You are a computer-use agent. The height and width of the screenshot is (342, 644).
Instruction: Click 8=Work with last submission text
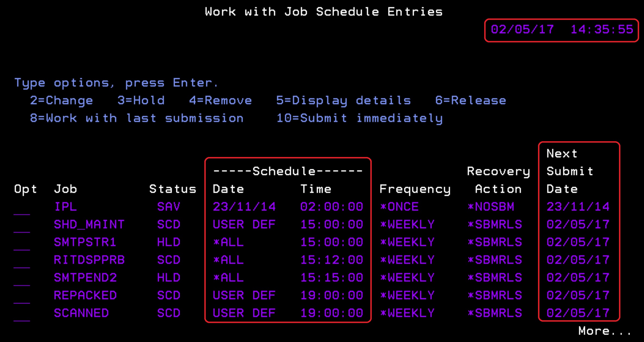click(x=137, y=118)
